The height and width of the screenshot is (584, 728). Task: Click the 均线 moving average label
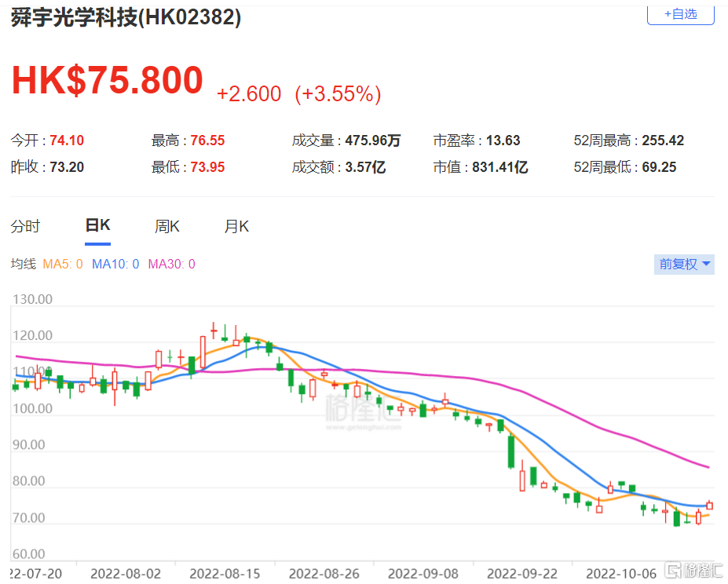(x=24, y=265)
